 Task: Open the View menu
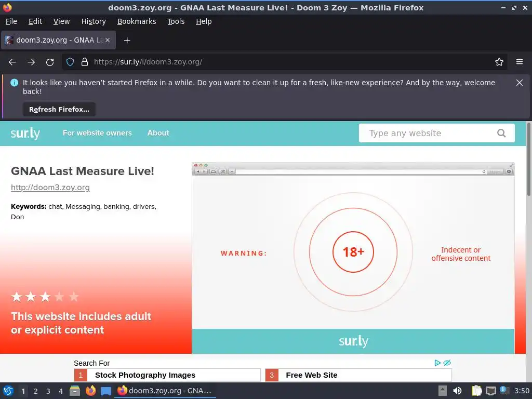point(61,21)
